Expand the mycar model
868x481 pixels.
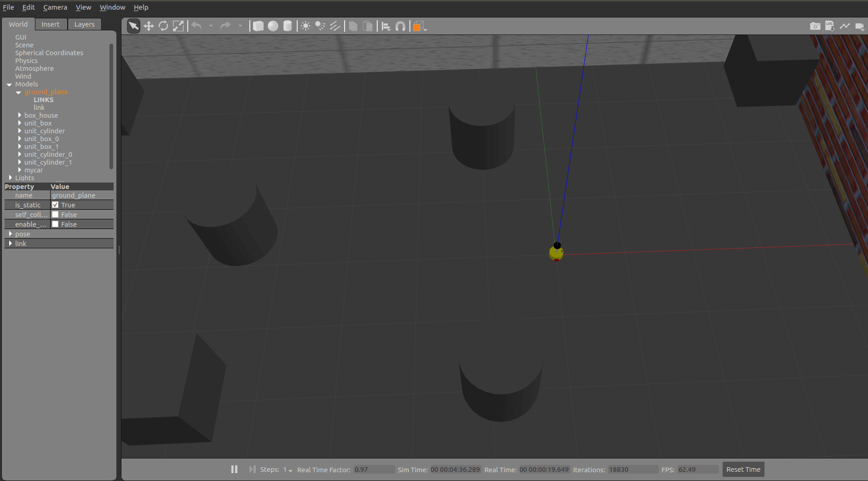tap(20, 170)
